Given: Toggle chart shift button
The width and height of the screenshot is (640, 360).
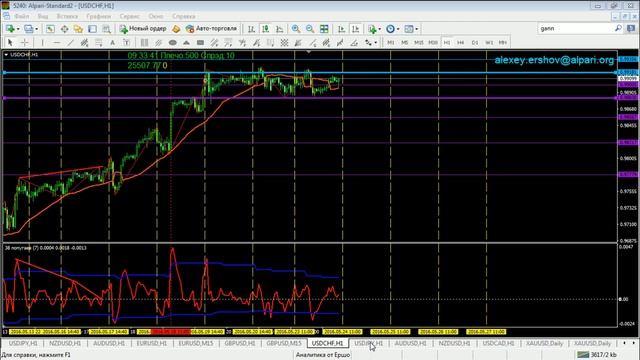Looking at the screenshot, I should [356, 29].
